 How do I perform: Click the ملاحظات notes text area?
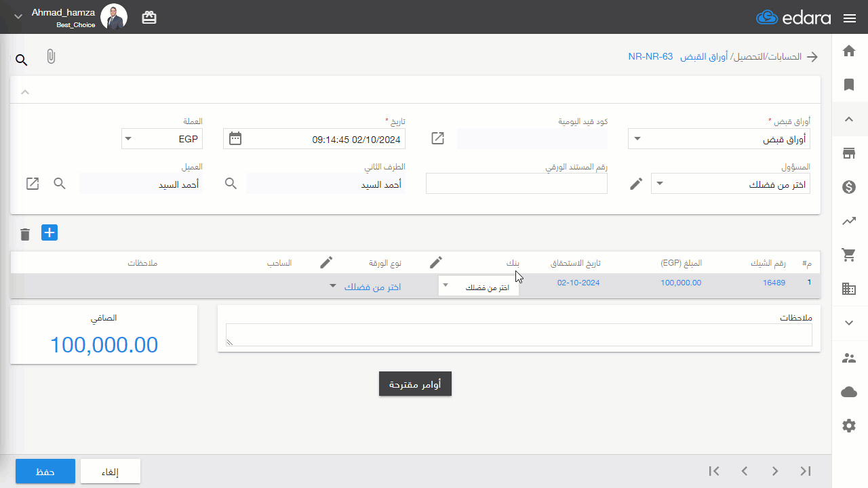point(519,335)
